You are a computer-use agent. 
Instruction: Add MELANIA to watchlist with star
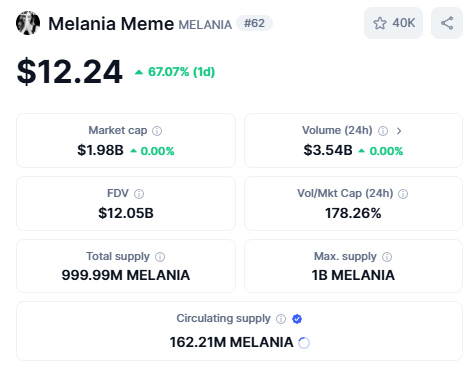pos(393,23)
